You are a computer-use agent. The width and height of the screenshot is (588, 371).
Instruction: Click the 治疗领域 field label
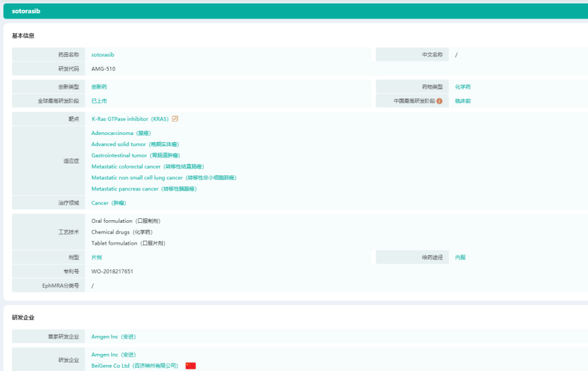pyautogui.click(x=69, y=203)
